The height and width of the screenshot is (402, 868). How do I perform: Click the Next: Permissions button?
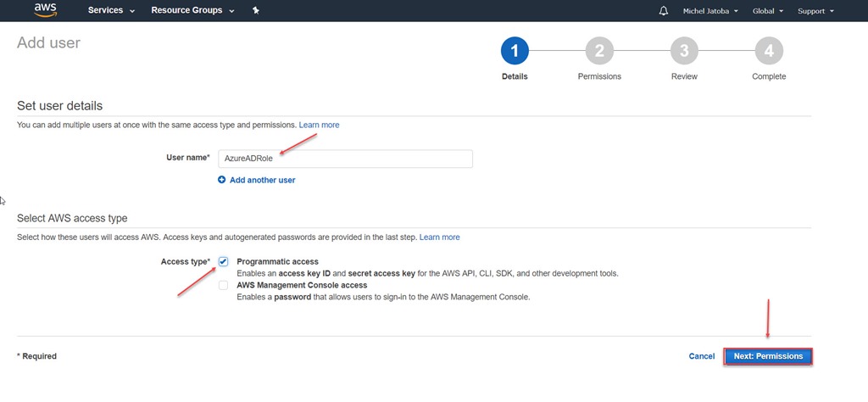click(768, 356)
